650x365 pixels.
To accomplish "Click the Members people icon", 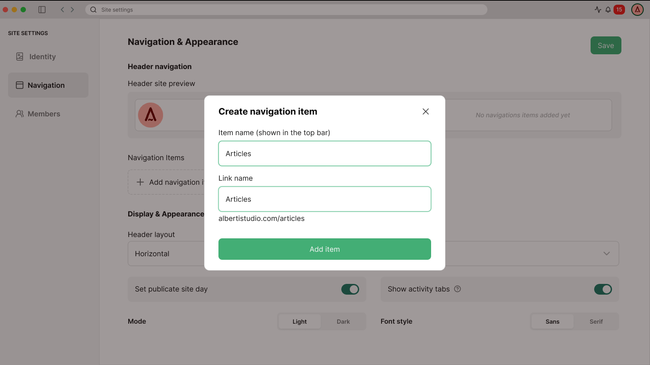I will click(19, 114).
